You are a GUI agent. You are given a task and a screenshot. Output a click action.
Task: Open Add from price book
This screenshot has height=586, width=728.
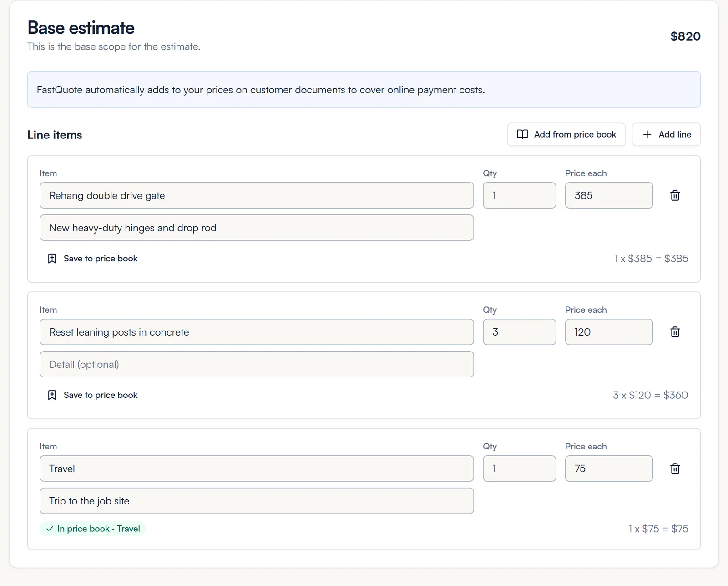(566, 134)
